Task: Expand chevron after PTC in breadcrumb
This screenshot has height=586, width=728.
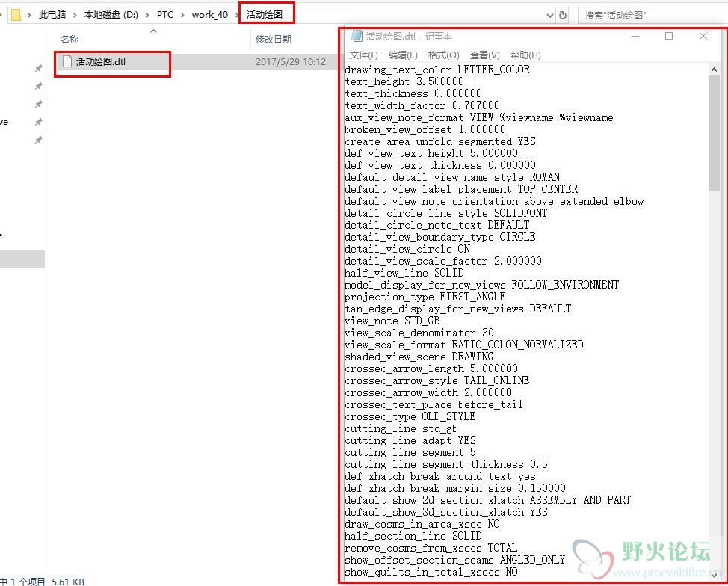Action: [182, 16]
